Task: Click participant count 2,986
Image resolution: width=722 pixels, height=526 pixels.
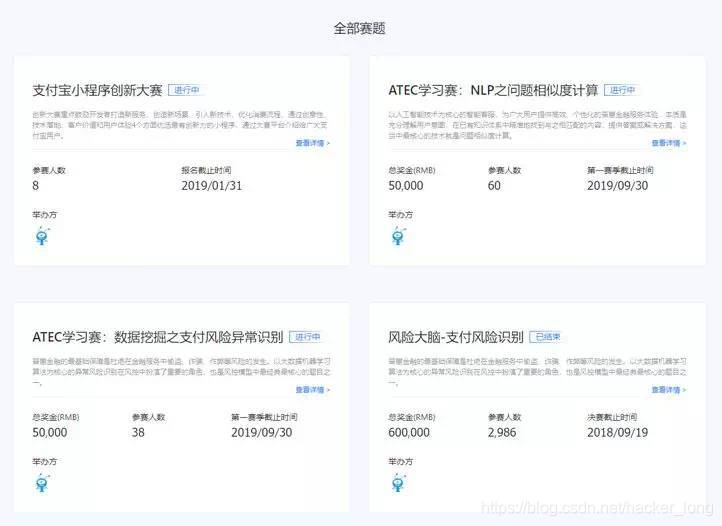Action: [502, 432]
